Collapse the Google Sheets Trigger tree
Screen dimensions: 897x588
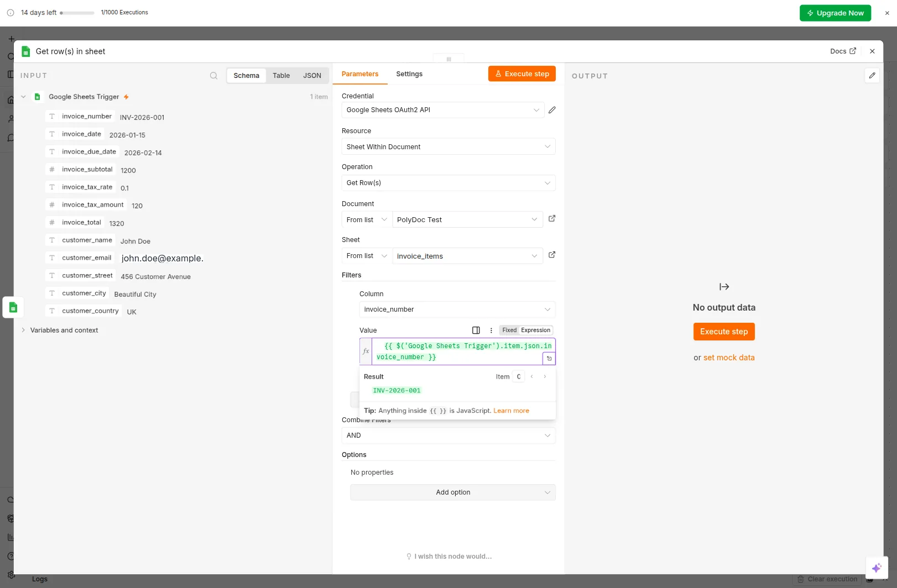click(x=23, y=97)
